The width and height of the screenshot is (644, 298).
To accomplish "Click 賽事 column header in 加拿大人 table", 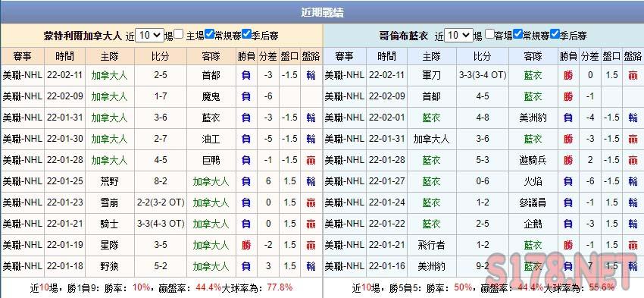I will coord(22,56).
